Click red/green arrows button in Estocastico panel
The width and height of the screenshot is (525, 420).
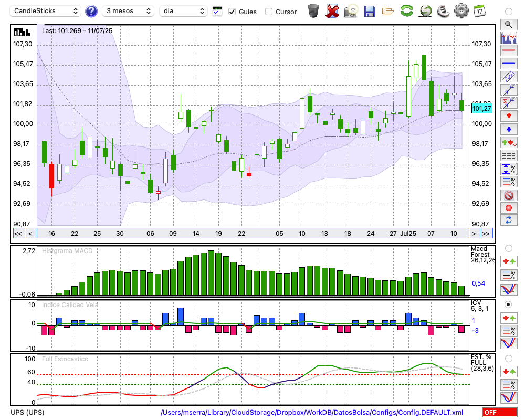[x=509, y=371]
